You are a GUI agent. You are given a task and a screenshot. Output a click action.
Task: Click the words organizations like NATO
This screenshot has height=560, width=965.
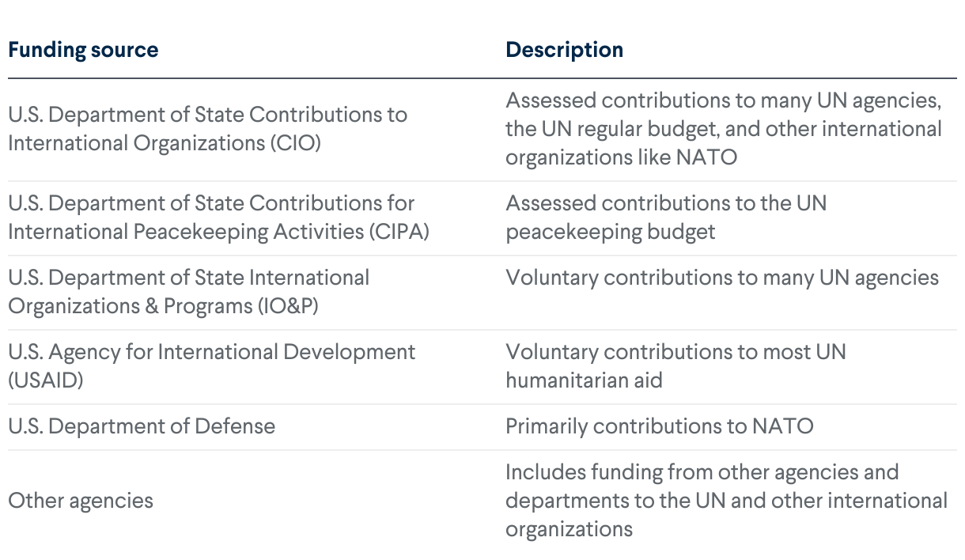tap(622, 157)
